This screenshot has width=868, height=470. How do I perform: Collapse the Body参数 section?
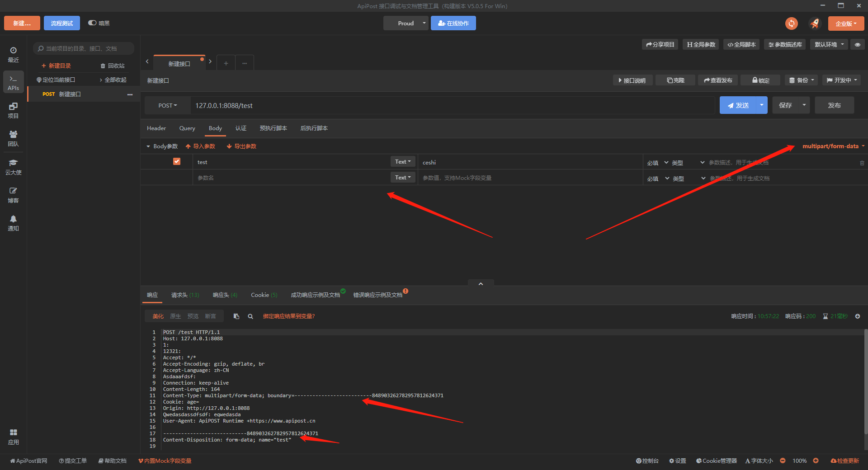(x=148, y=146)
